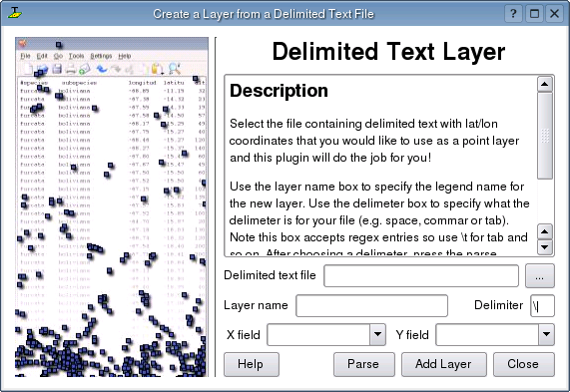570x392 pixels.
Task: Click the Description scrollbar thumb
Action: pyautogui.click(x=545, y=136)
